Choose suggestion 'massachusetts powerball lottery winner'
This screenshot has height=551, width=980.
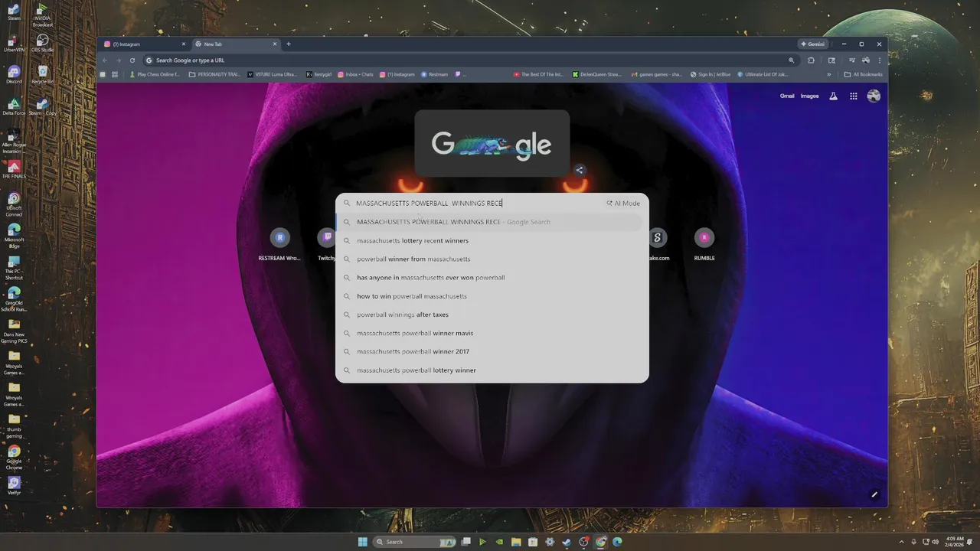[x=492, y=370]
